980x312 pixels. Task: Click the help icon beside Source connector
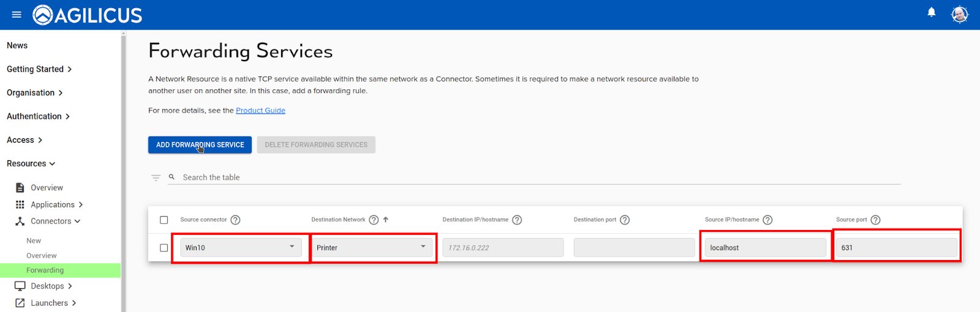(235, 220)
